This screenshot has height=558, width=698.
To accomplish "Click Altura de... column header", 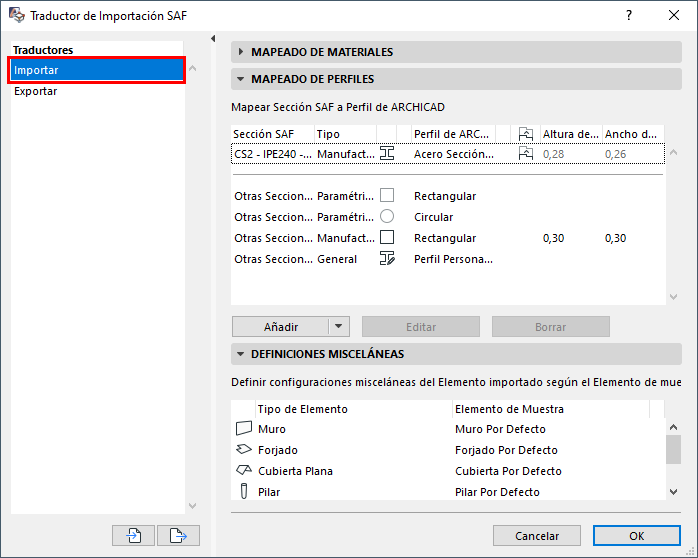I will click(571, 134).
